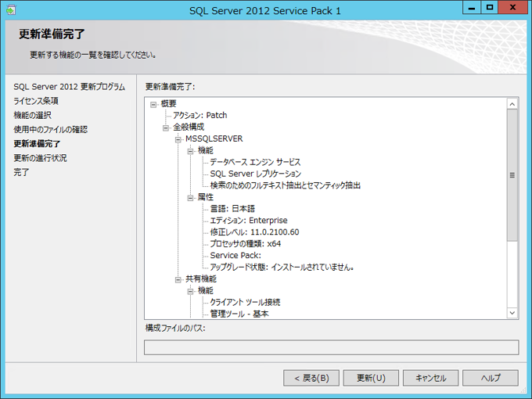
Task: Select 使用中のファイルの確認 step
Action: point(51,130)
